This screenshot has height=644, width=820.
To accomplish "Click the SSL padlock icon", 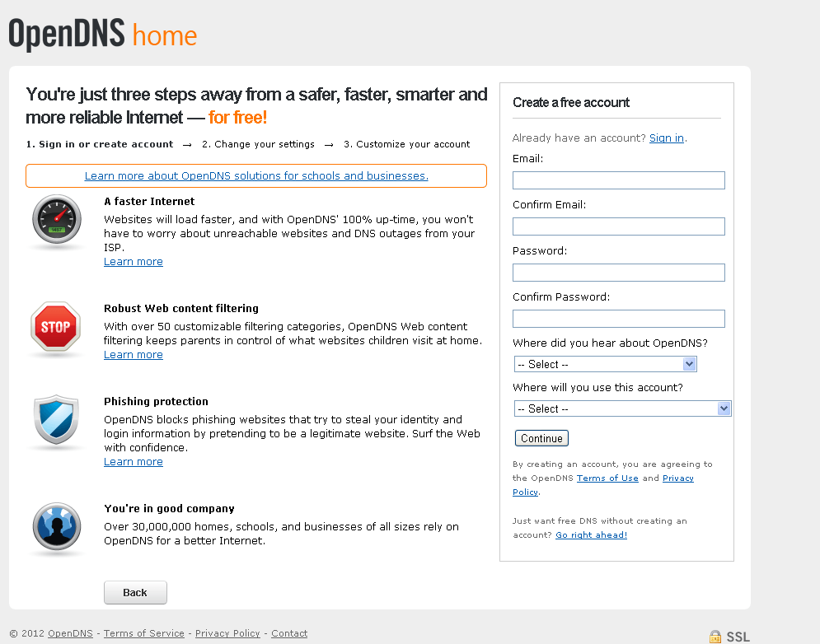I will pyautogui.click(x=715, y=637).
